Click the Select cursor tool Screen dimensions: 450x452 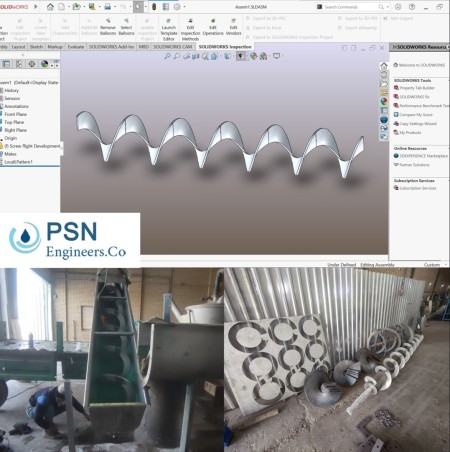[x=137, y=7]
